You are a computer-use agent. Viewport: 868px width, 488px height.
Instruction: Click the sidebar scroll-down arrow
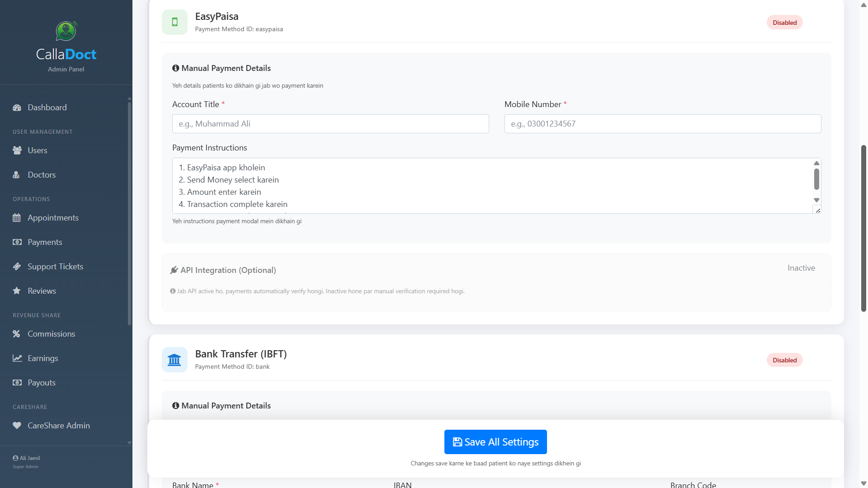coord(129,443)
